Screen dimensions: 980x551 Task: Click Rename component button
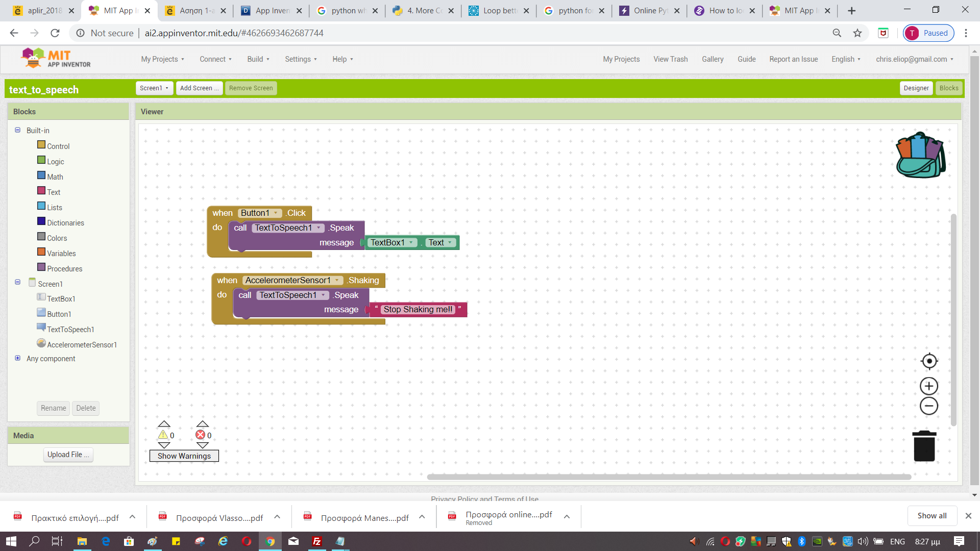coord(53,408)
